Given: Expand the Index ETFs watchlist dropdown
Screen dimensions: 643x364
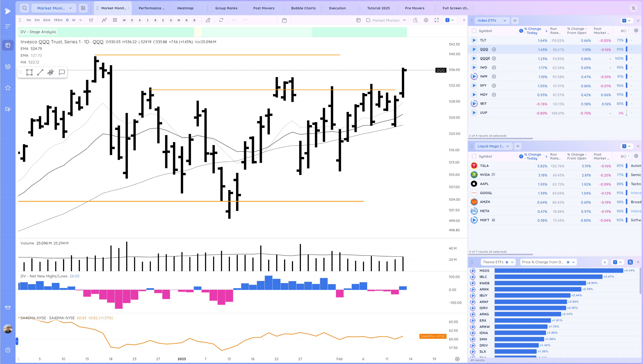Looking at the screenshot, I should point(505,21).
